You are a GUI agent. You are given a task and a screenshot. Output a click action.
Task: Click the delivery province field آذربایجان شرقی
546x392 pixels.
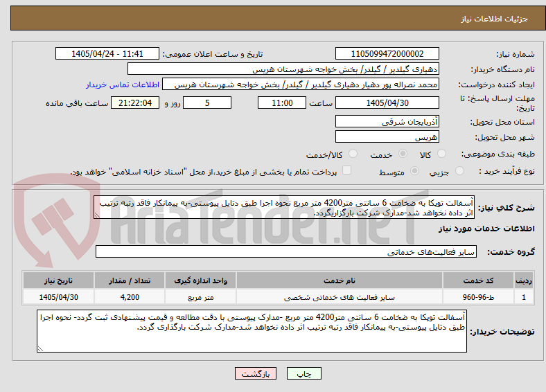click(x=387, y=121)
